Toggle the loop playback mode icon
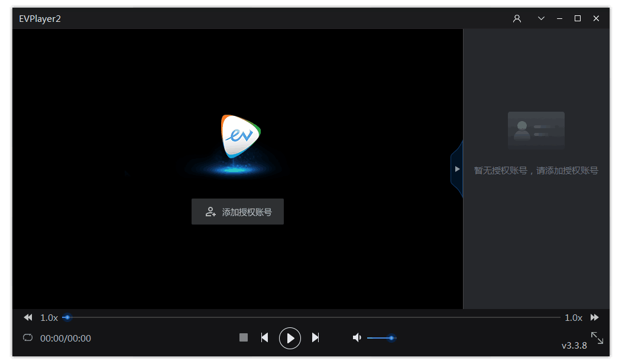Image resolution: width=622 pixels, height=364 pixels. [27, 337]
